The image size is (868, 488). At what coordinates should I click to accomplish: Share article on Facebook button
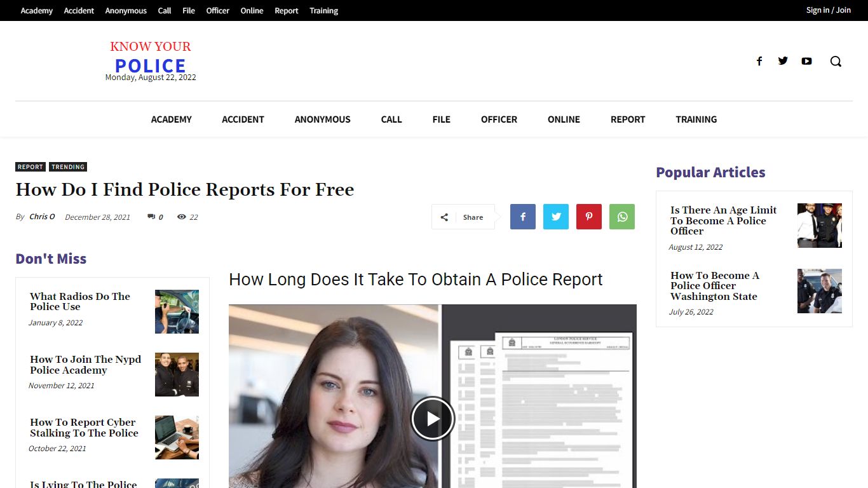pyautogui.click(x=523, y=217)
